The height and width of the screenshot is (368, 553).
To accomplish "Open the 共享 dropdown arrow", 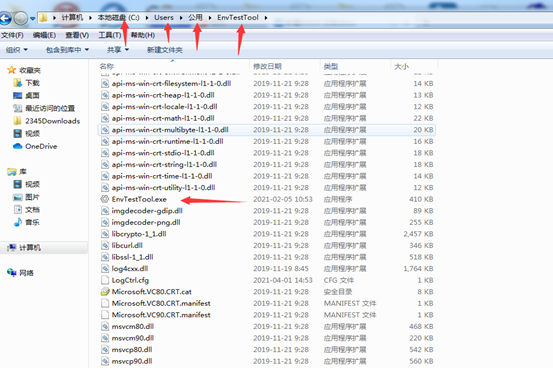I will (127, 50).
